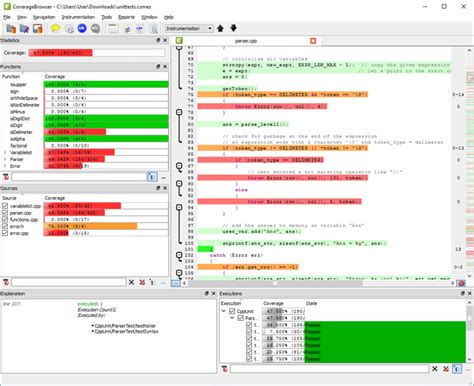
Task: Sort Sources list by Source column header
Action: [9, 198]
